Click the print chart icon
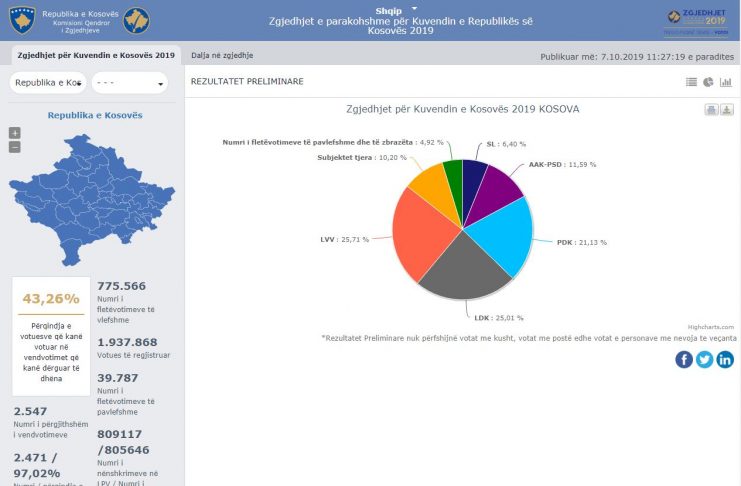This screenshot has width=741, height=486. tap(711, 110)
